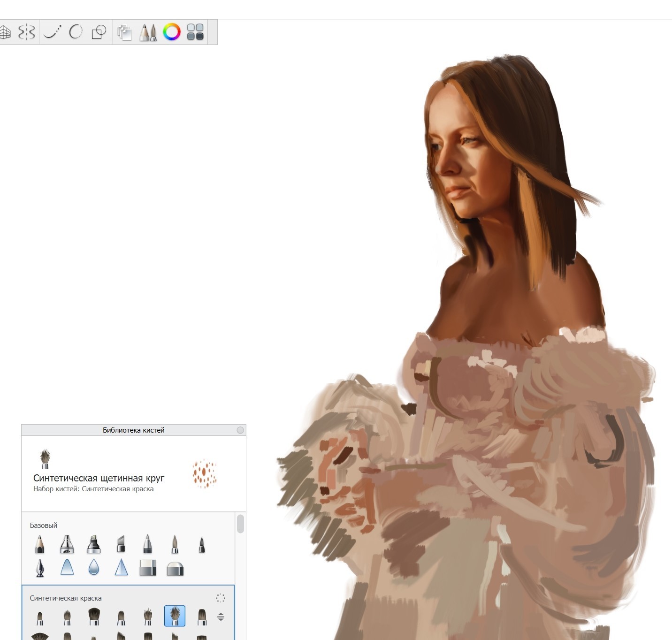Click the brush library panel scrollbar
Image resolution: width=672 pixels, height=640 pixels.
click(x=240, y=524)
